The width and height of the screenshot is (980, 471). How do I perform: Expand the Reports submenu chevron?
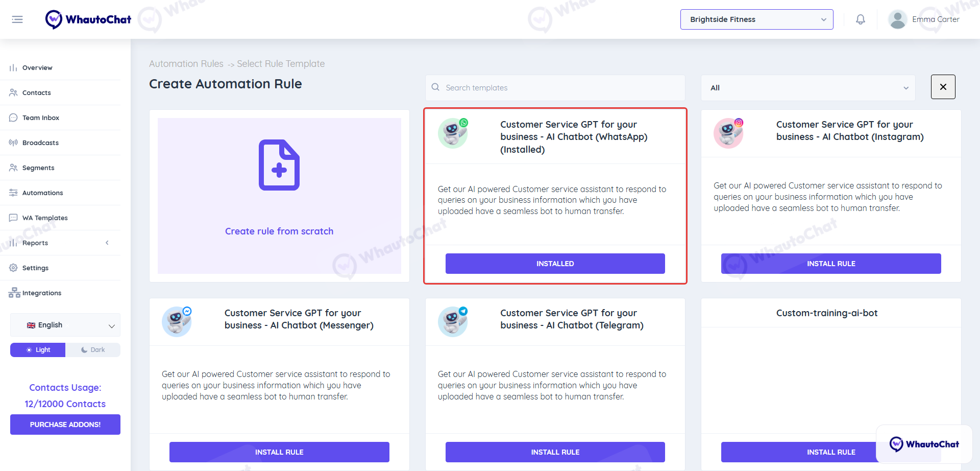107,243
